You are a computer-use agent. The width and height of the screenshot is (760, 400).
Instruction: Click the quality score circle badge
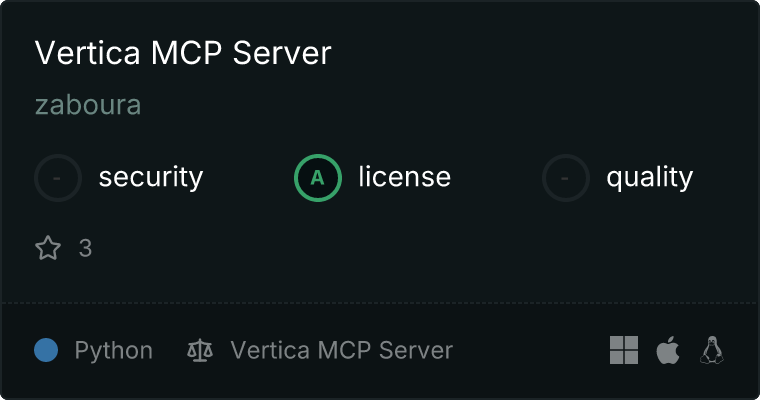click(566, 178)
